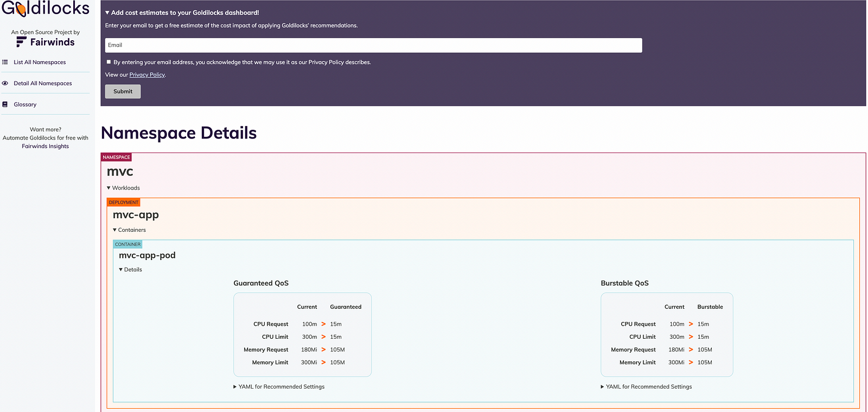Click the orange arrow on Guaranteed Memory Limit row
Screen dimensions: 868x412
coord(323,363)
